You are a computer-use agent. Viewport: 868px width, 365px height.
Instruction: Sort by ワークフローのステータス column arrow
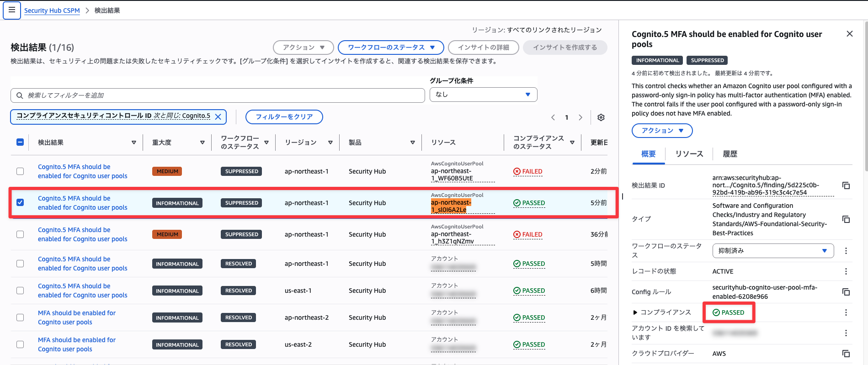coord(266,143)
